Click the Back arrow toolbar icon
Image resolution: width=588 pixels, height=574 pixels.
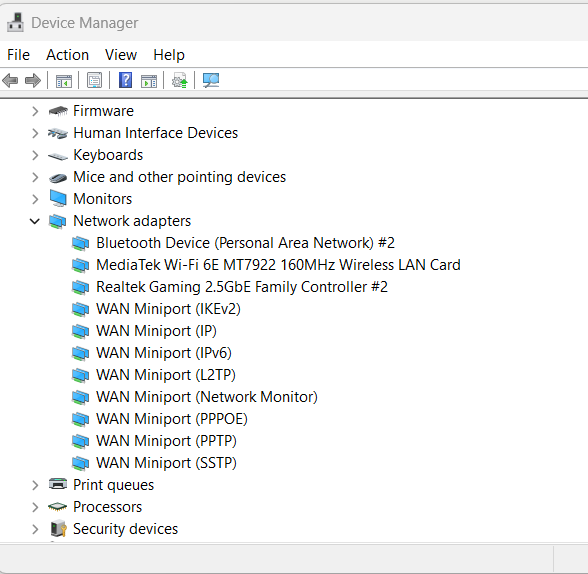(10, 80)
